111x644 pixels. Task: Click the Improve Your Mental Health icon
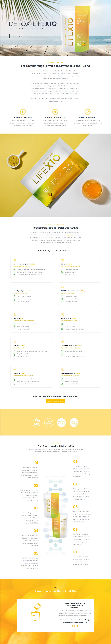click(x=88, y=112)
